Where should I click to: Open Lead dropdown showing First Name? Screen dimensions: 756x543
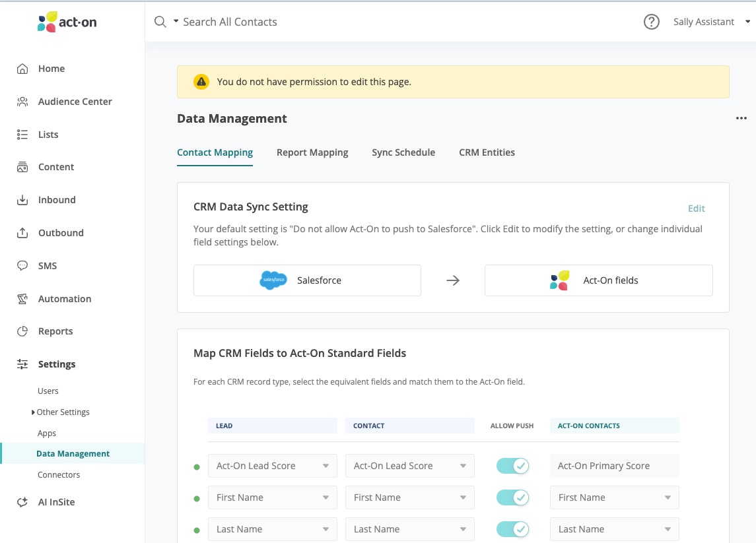click(273, 497)
